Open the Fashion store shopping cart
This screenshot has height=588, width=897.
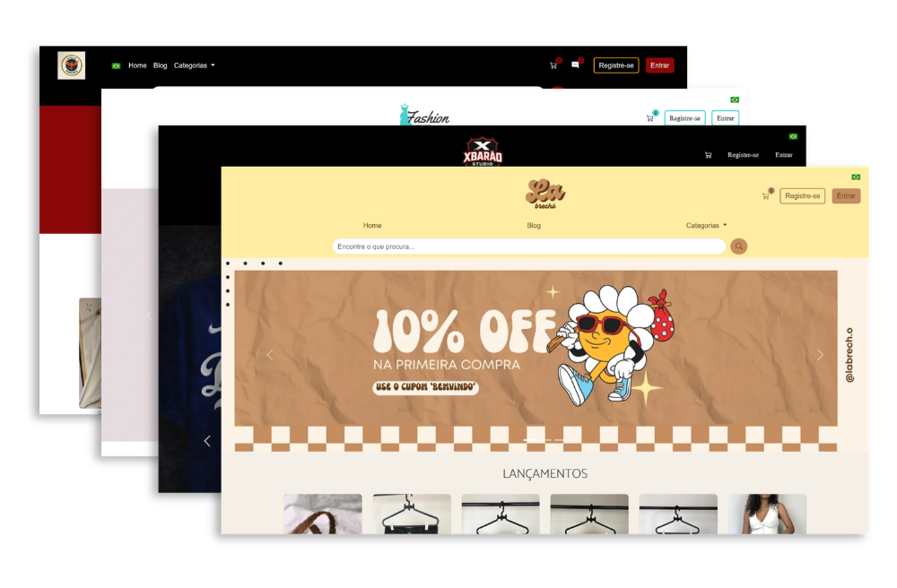point(649,118)
